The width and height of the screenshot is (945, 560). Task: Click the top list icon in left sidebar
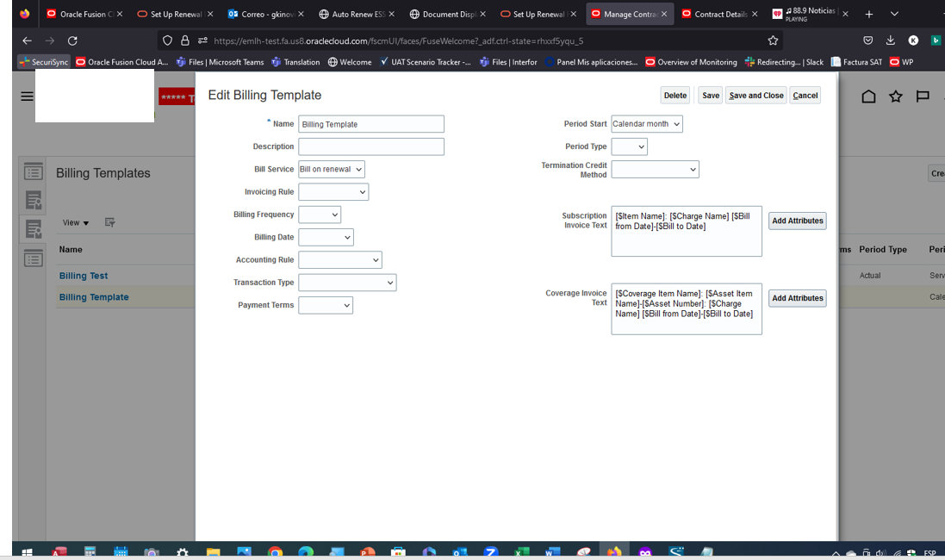[x=33, y=171]
